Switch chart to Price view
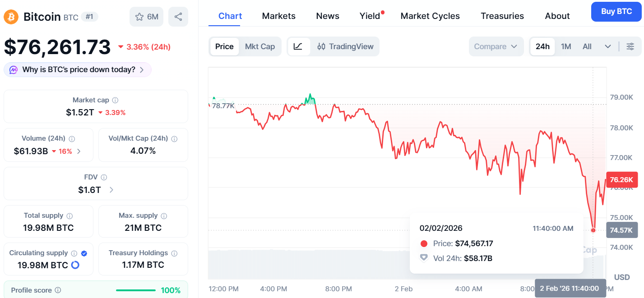 pyautogui.click(x=224, y=46)
